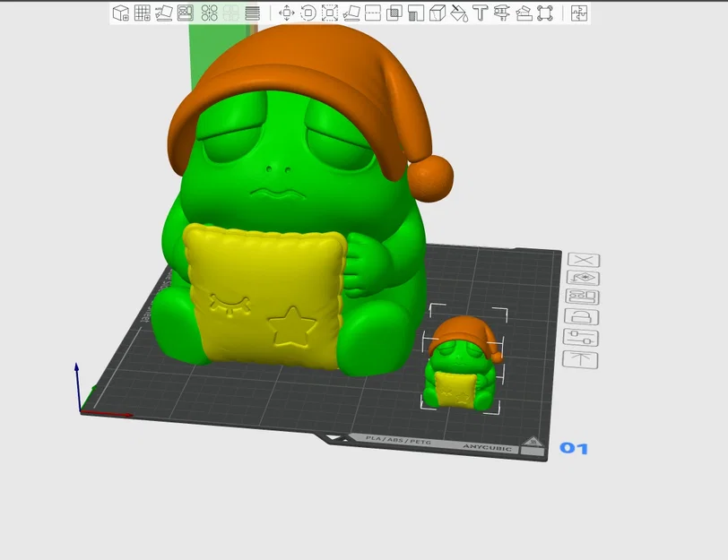The height and width of the screenshot is (560, 728).
Task: Open the Seam painting tool
Action: point(438,13)
